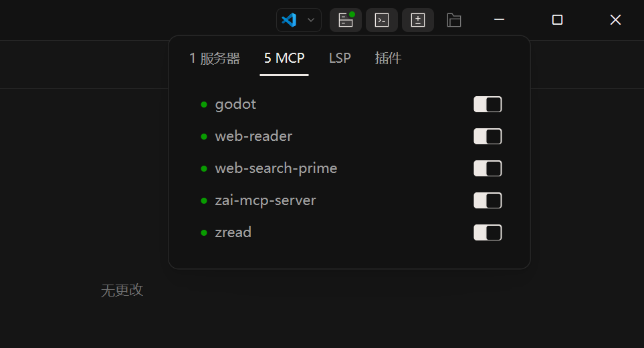Disable the web-reader MCP switch

[x=488, y=136]
